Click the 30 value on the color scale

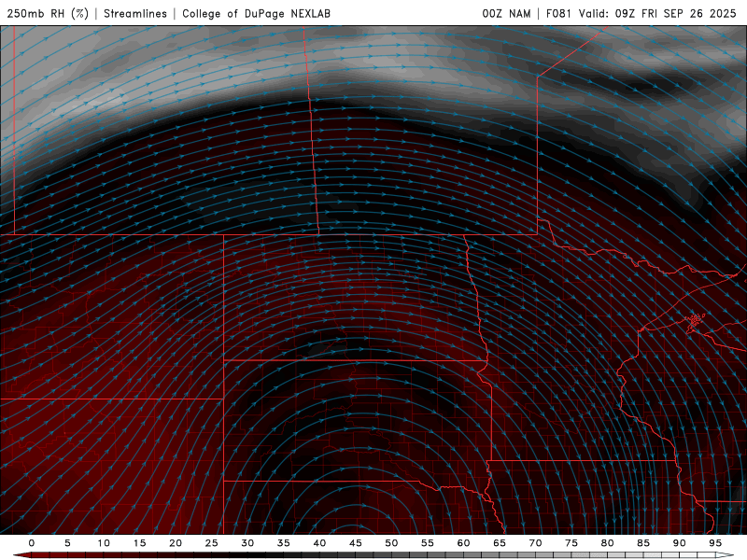tap(247, 543)
